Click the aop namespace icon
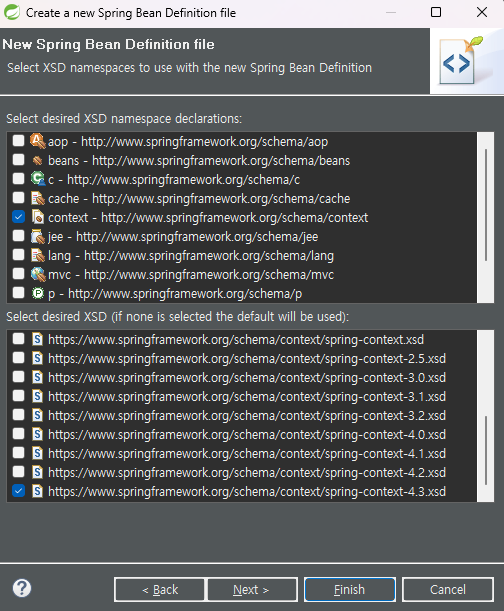Screen dimensions: 504x611 (x=38, y=141)
